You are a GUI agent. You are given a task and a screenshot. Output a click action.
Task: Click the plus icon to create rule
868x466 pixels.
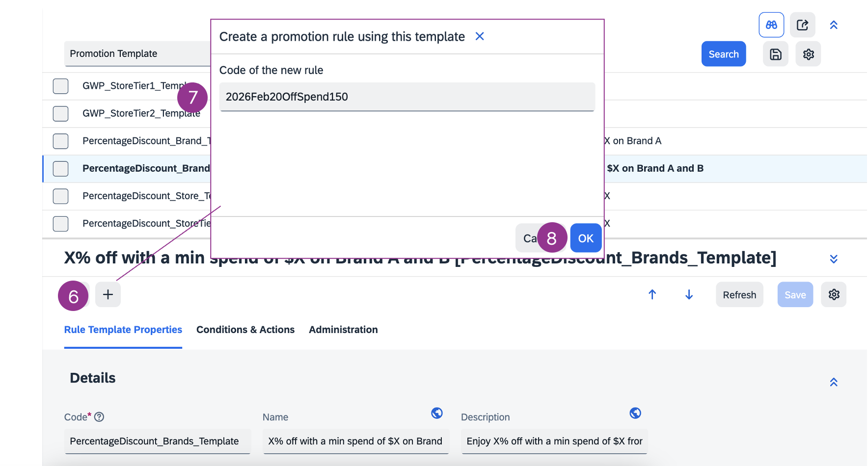[108, 294]
